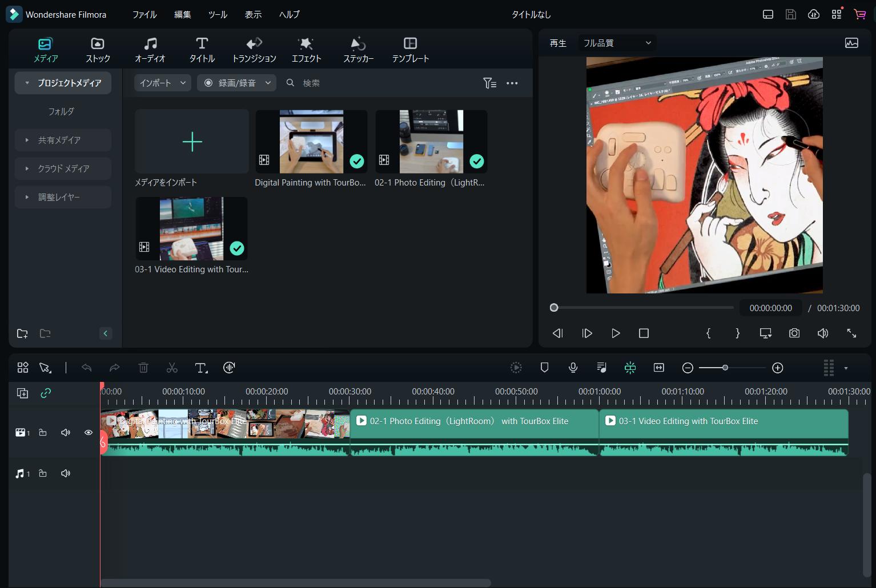Select the 03-1 Video Editing media thumbnail
876x588 pixels.
click(192, 228)
